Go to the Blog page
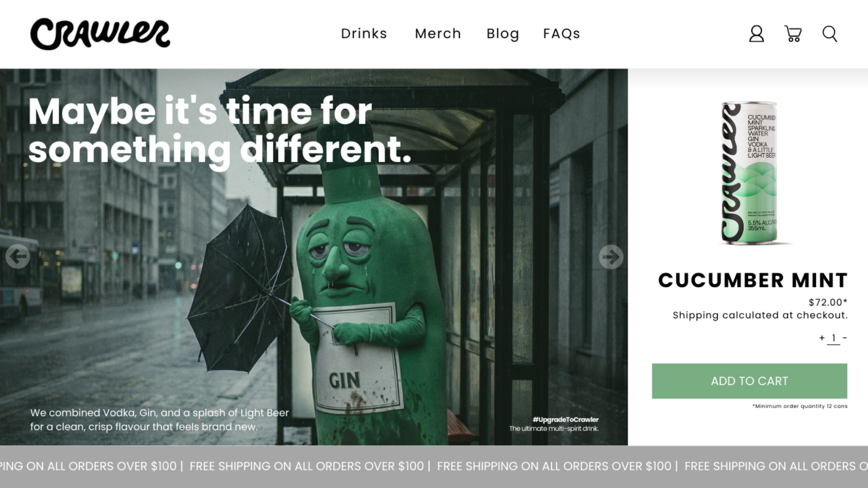This screenshot has height=488, width=868. click(x=503, y=34)
